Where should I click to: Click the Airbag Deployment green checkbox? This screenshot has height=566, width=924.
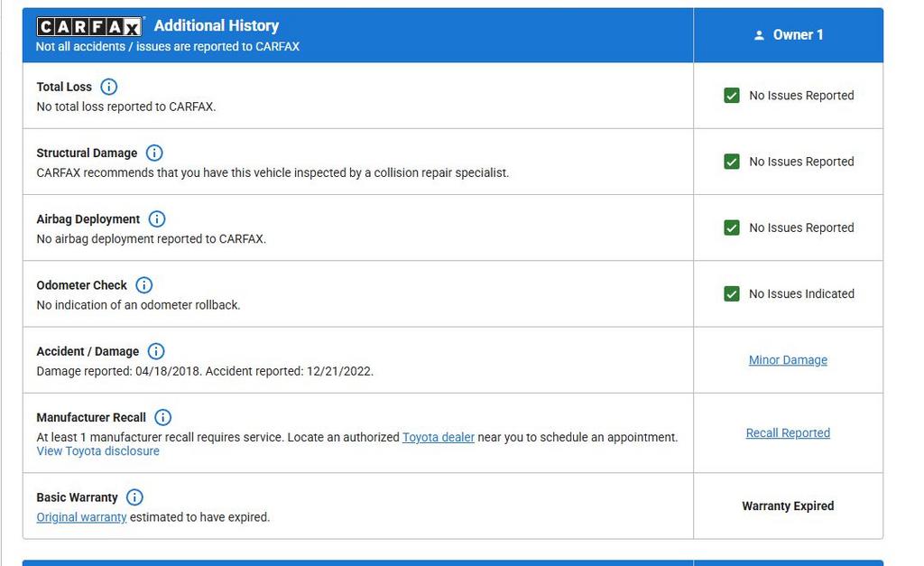732,227
